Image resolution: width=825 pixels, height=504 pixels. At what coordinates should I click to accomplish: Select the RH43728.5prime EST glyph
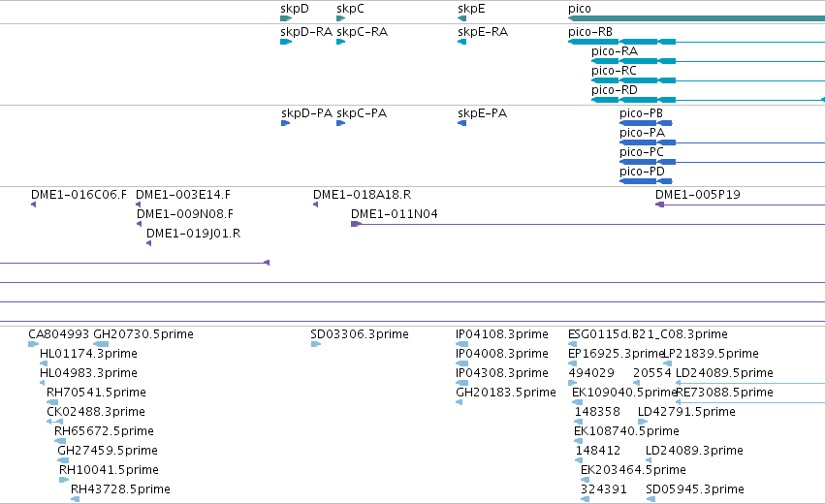(76, 499)
